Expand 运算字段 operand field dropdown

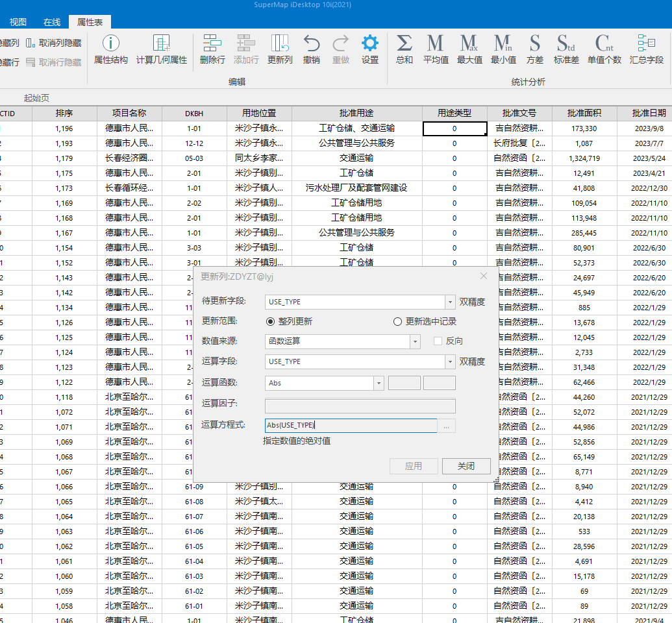450,361
